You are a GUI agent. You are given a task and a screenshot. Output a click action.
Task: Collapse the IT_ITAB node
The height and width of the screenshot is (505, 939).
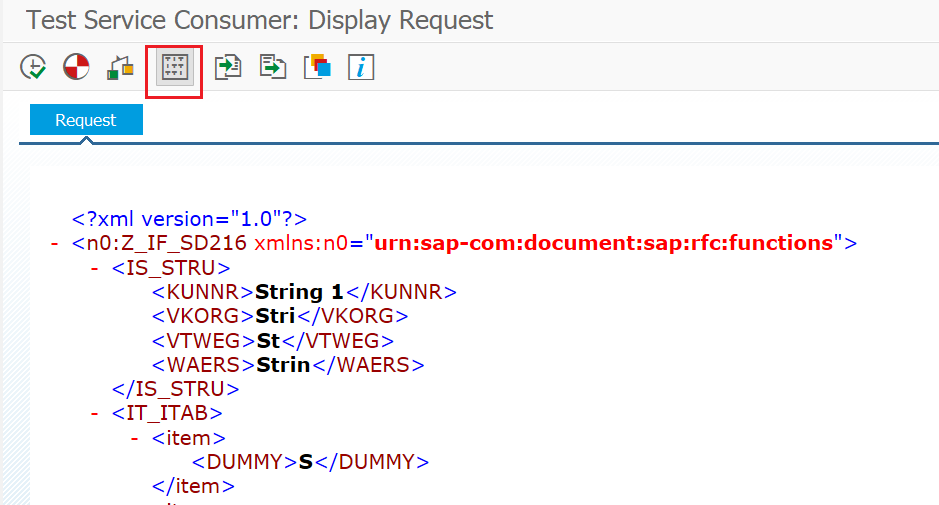tap(95, 413)
